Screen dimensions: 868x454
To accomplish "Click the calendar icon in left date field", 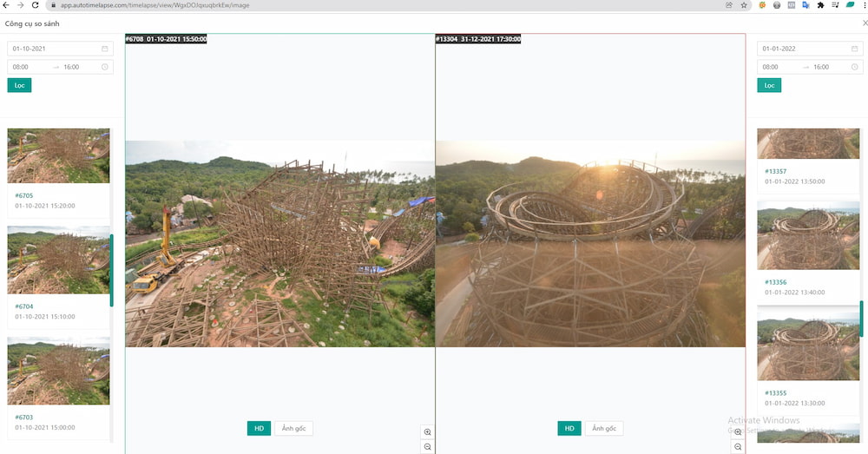I will point(105,49).
